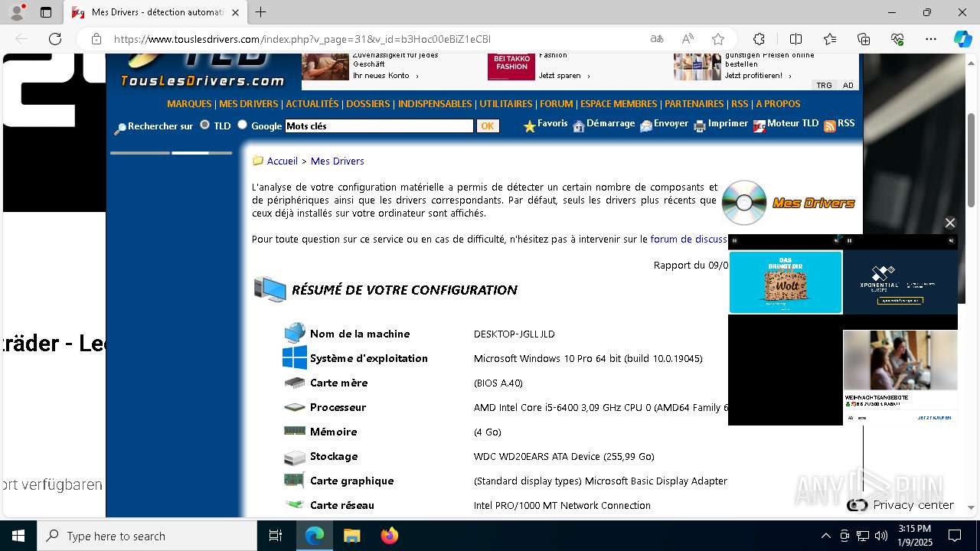Viewport: 980px width, 551px height.
Task: Click the Mémoire RAM icon
Action: (295, 432)
